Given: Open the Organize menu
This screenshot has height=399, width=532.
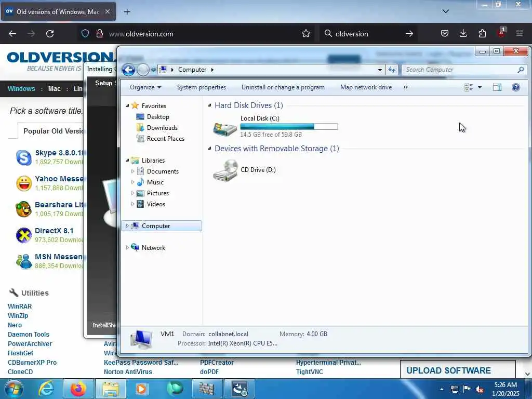Looking at the screenshot, I should coord(145,87).
